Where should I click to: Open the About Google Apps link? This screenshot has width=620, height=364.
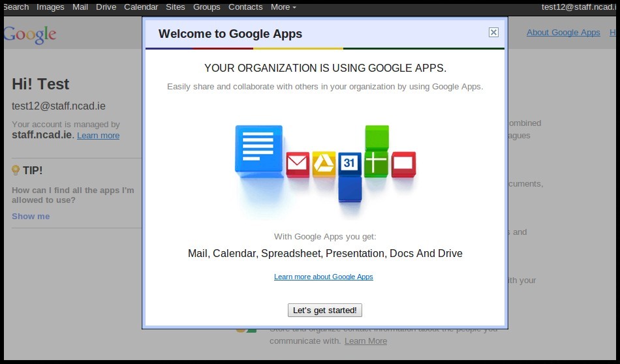tap(563, 33)
